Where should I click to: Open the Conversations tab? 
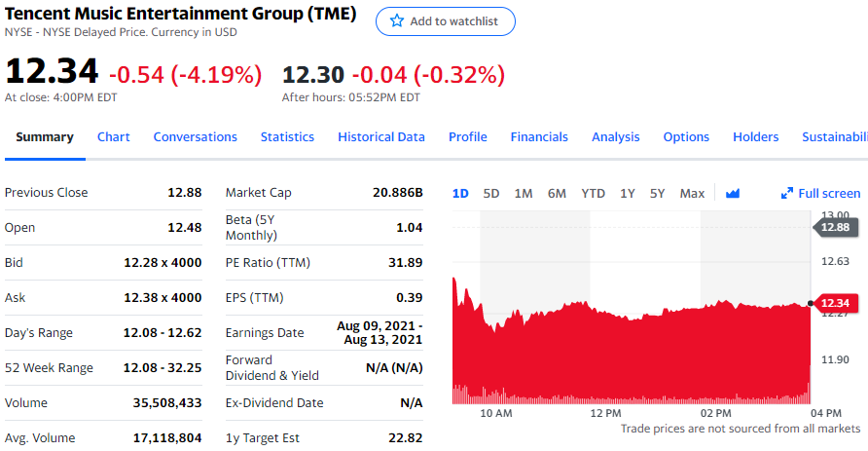[x=195, y=136]
